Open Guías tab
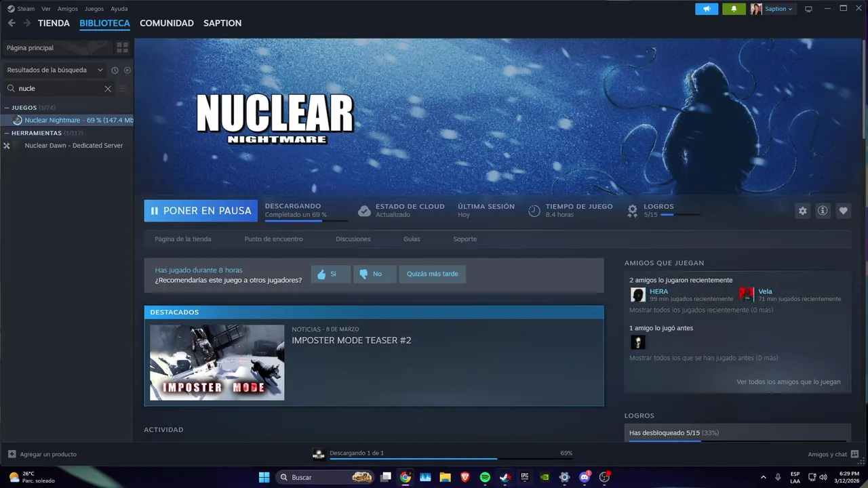The width and height of the screenshot is (868, 488). tap(412, 239)
